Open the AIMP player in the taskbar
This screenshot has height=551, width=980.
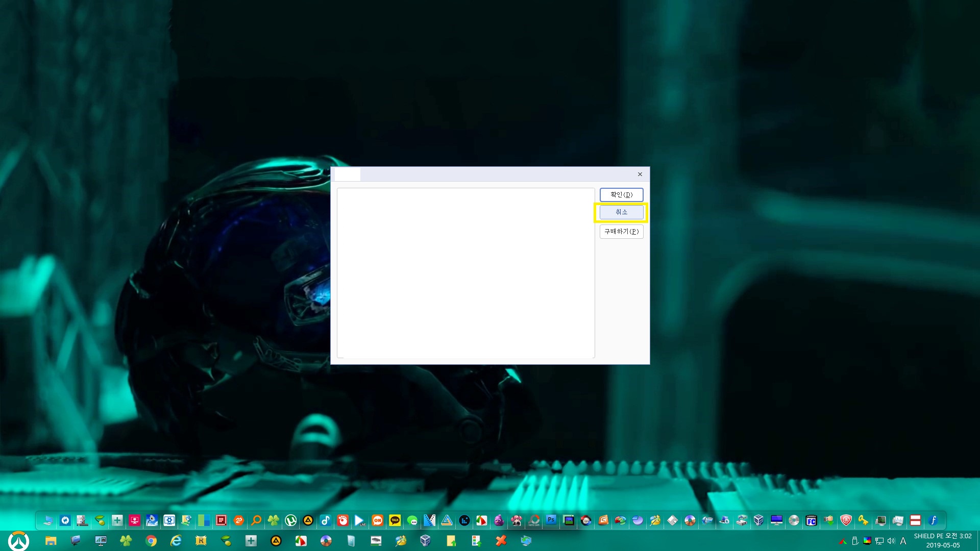tap(276, 541)
